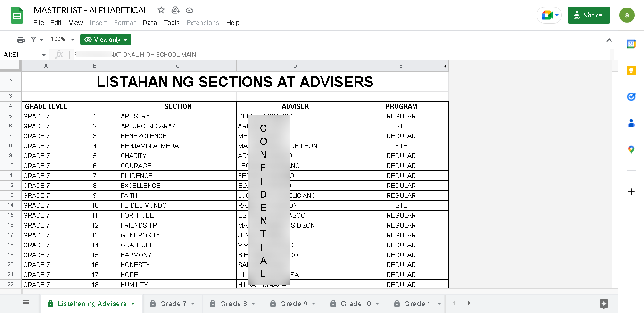Image resolution: width=644 pixels, height=313 pixels.
Task: Open the Data menu
Action: tap(149, 23)
